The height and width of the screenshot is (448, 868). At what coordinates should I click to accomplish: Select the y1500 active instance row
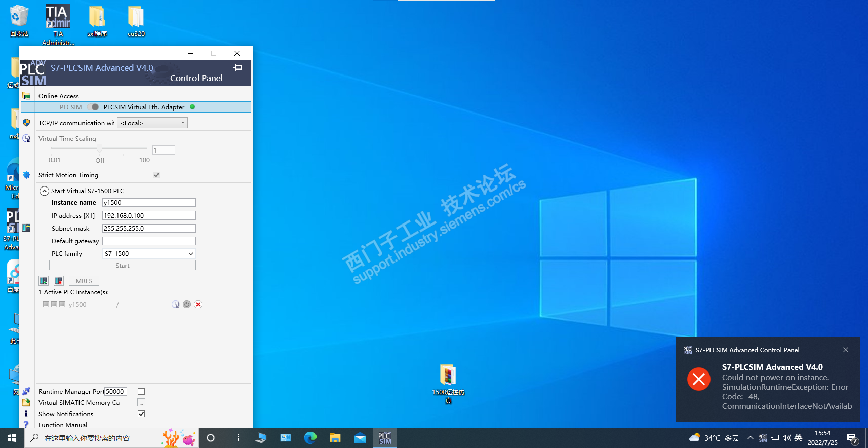pos(122,304)
